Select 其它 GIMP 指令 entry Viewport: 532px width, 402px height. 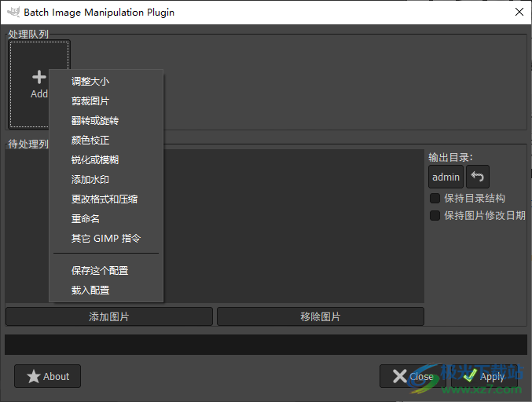(106, 239)
